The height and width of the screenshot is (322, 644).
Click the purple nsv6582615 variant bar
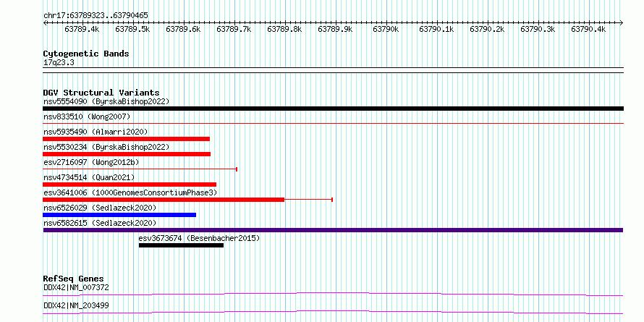[333, 230]
